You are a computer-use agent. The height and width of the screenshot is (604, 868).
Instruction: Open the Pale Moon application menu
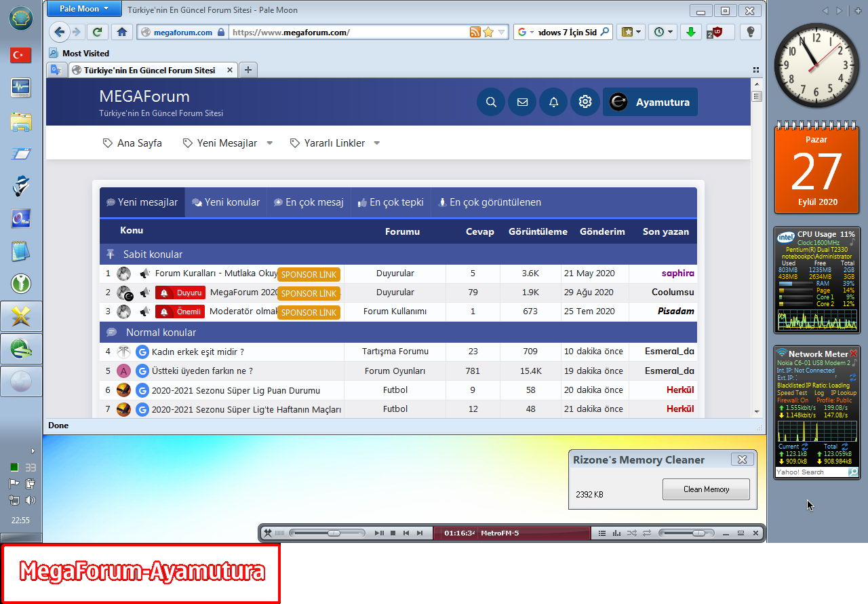pos(85,9)
